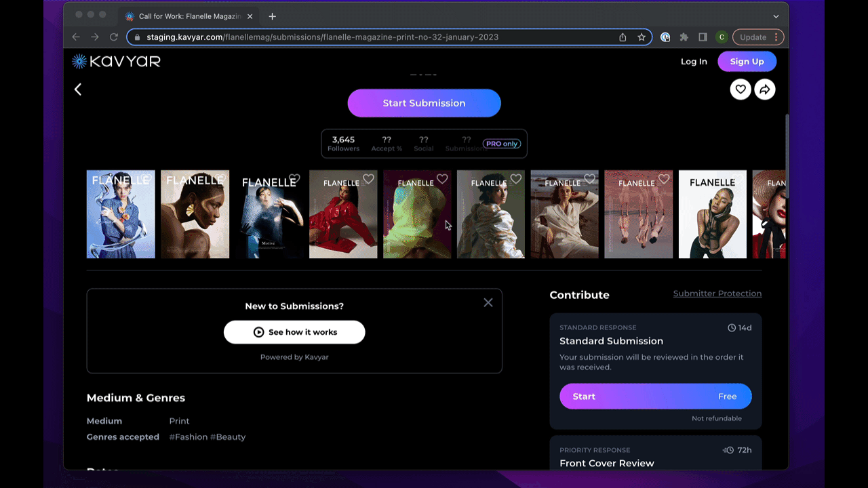The height and width of the screenshot is (488, 868).
Task: Open the Chrome profile avatar C
Action: click(x=722, y=37)
